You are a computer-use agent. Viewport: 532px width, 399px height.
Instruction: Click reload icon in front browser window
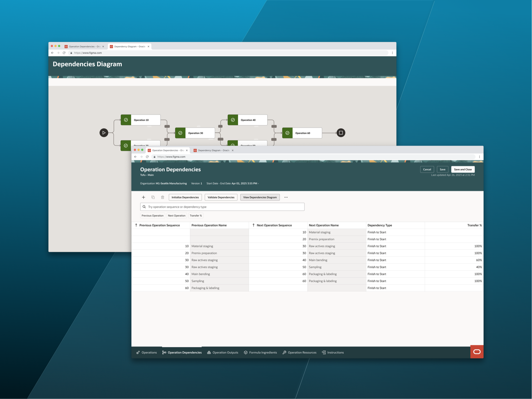pyautogui.click(x=147, y=157)
